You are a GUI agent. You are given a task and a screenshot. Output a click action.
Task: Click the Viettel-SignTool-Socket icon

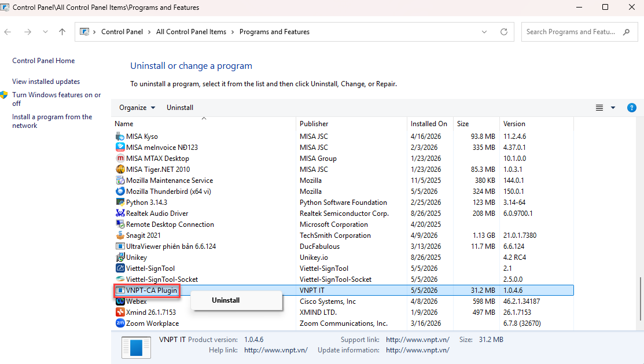(120, 280)
